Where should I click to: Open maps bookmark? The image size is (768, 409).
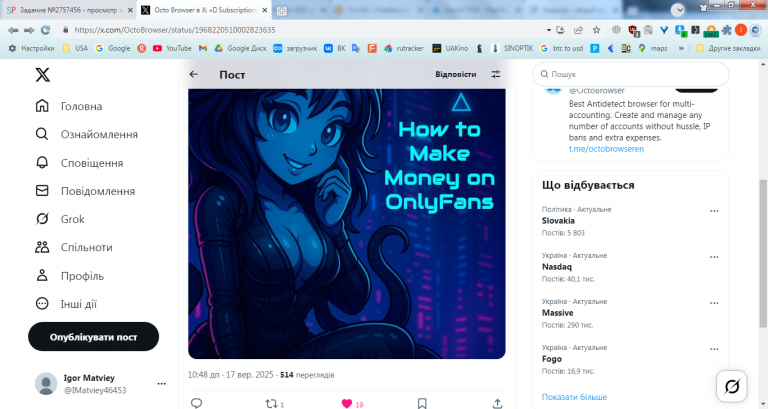653,48
